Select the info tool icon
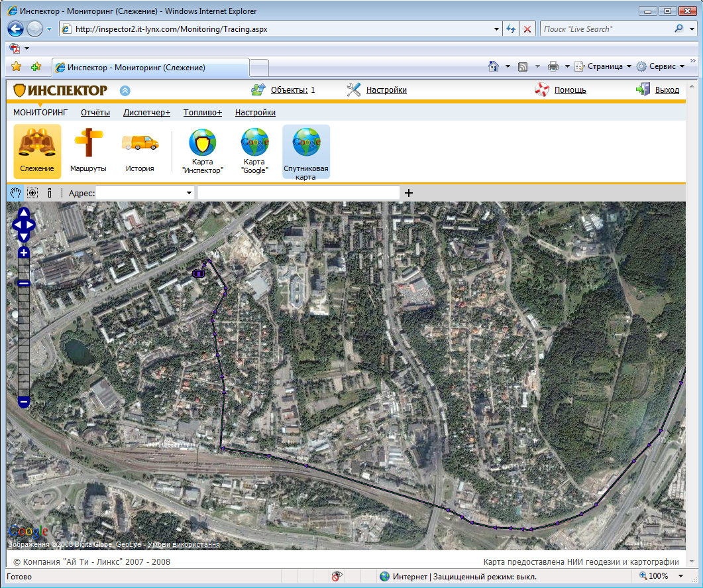The height and width of the screenshot is (588, 703). click(x=49, y=194)
